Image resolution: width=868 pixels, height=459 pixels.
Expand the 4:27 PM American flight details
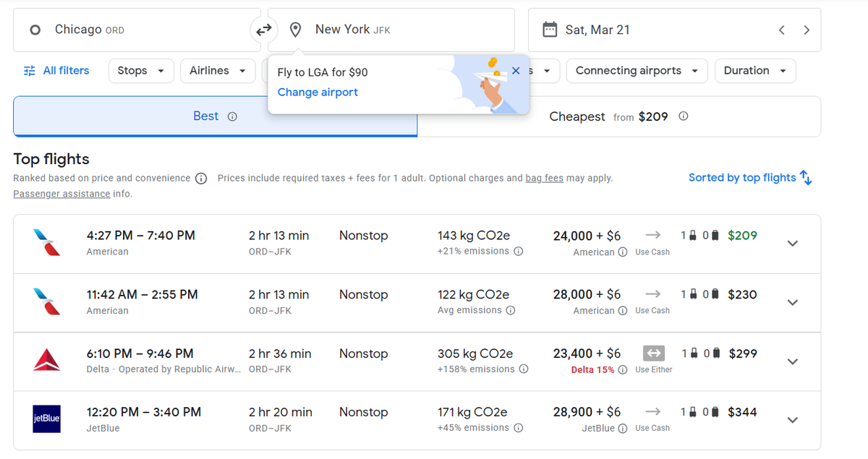(x=792, y=244)
